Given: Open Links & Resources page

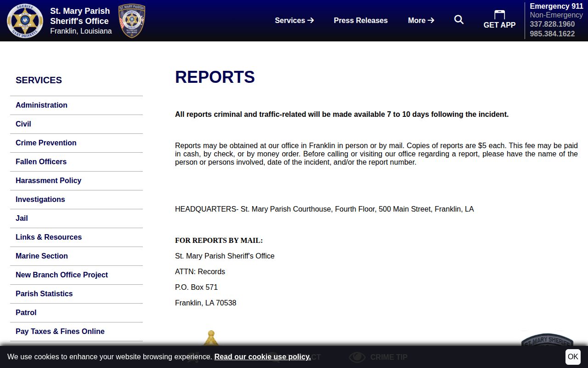Looking at the screenshot, I should coord(76,237).
